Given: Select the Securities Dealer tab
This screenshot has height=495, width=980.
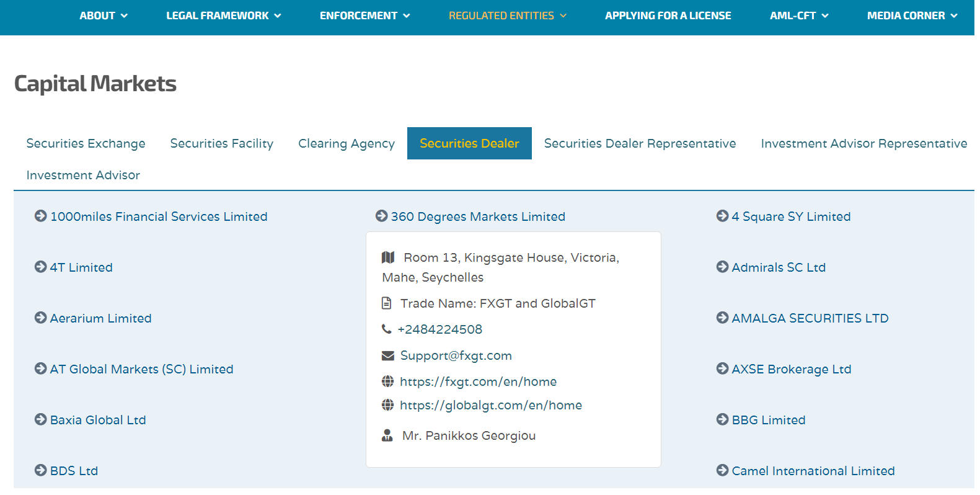Looking at the screenshot, I should point(469,143).
